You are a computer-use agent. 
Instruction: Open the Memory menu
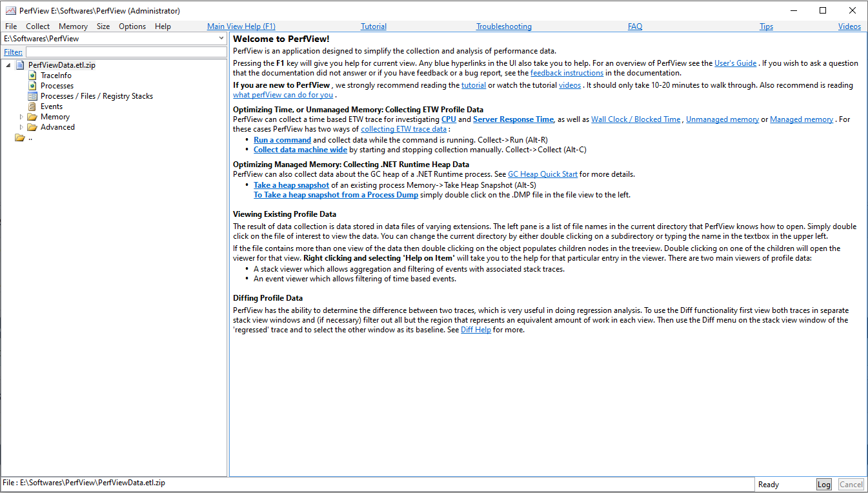pos(73,26)
